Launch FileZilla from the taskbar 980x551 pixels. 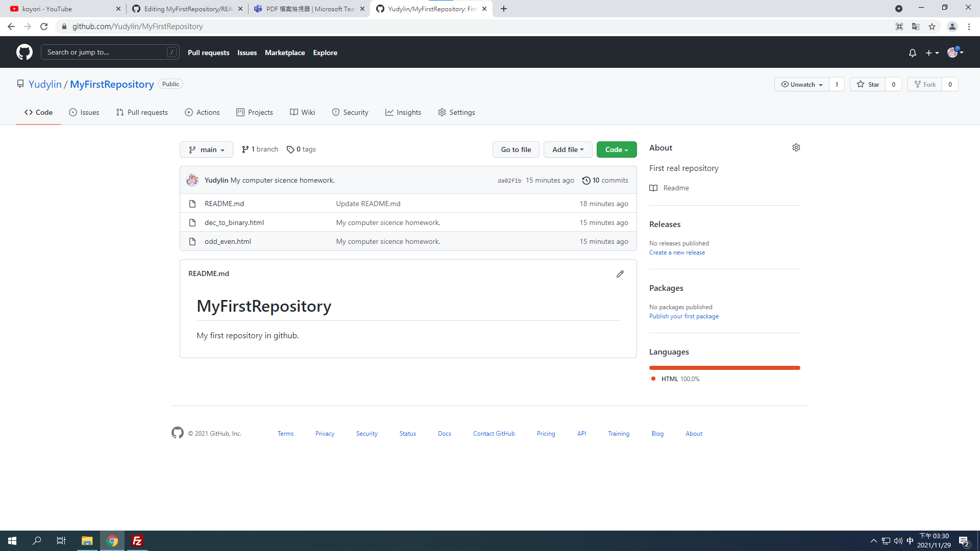pyautogui.click(x=137, y=540)
